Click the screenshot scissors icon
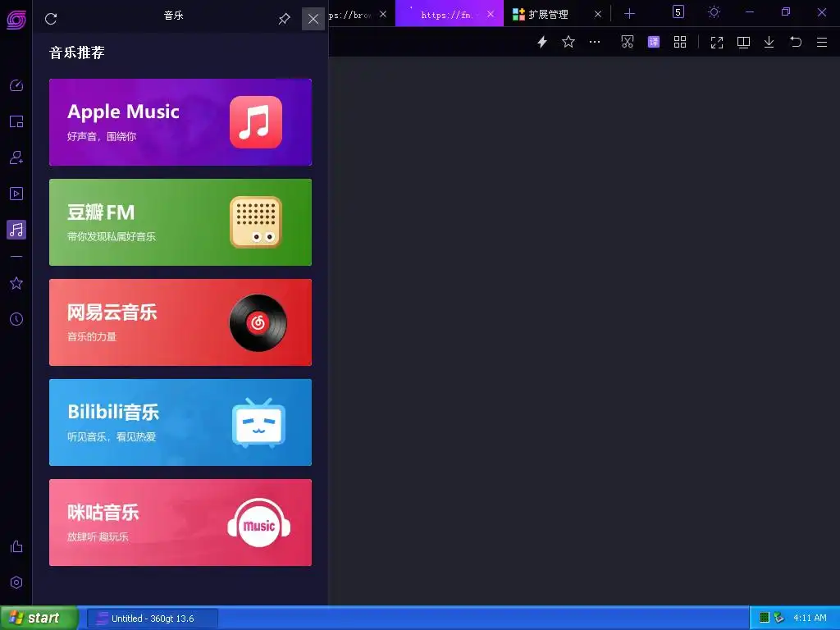 pyautogui.click(x=628, y=42)
